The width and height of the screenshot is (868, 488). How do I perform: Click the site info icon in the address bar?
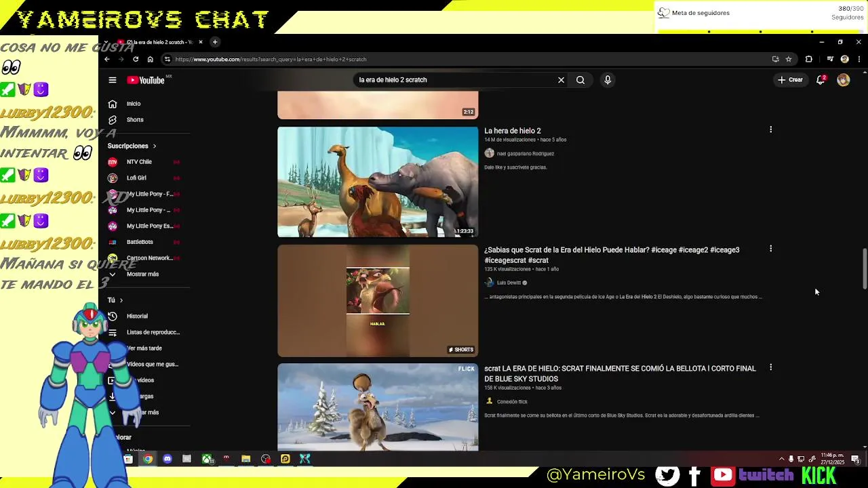click(167, 59)
